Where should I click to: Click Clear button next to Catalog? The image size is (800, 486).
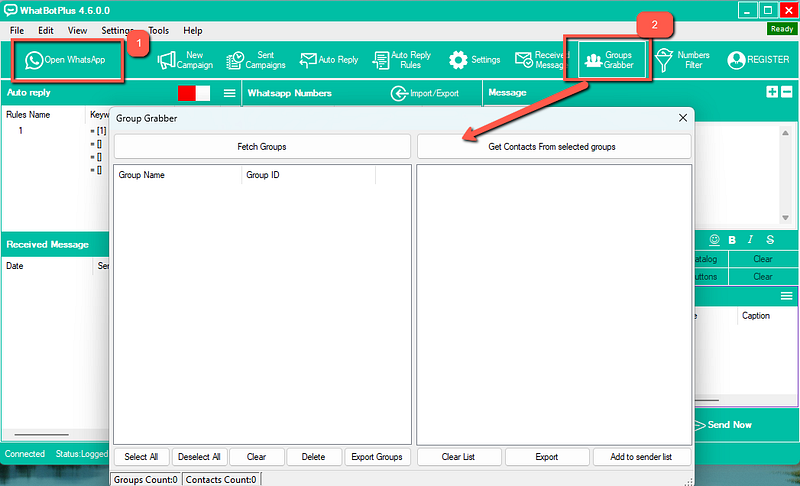tap(762, 259)
